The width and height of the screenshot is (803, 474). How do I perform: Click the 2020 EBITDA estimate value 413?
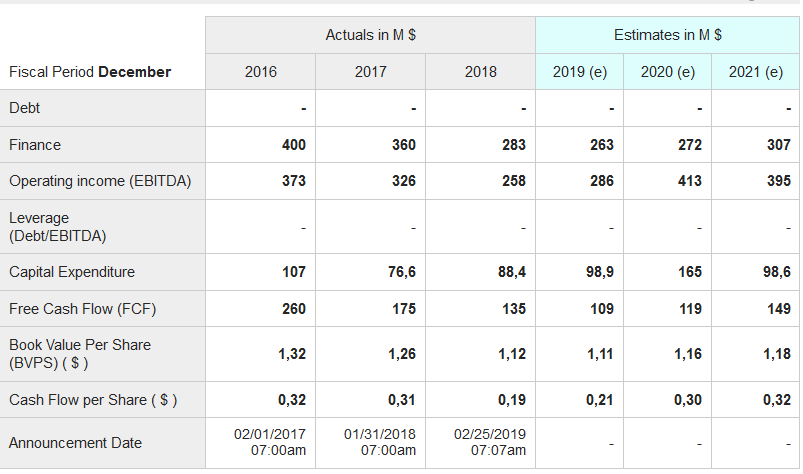[x=689, y=181]
